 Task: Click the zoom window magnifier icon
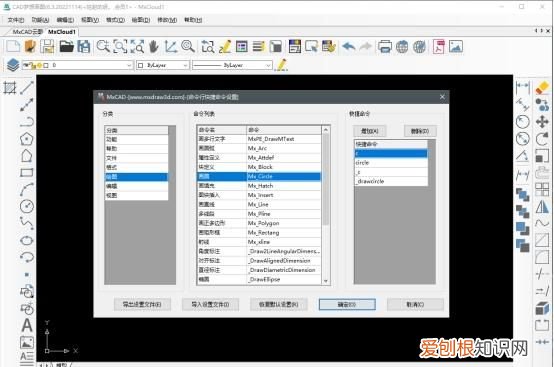(x=120, y=46)
